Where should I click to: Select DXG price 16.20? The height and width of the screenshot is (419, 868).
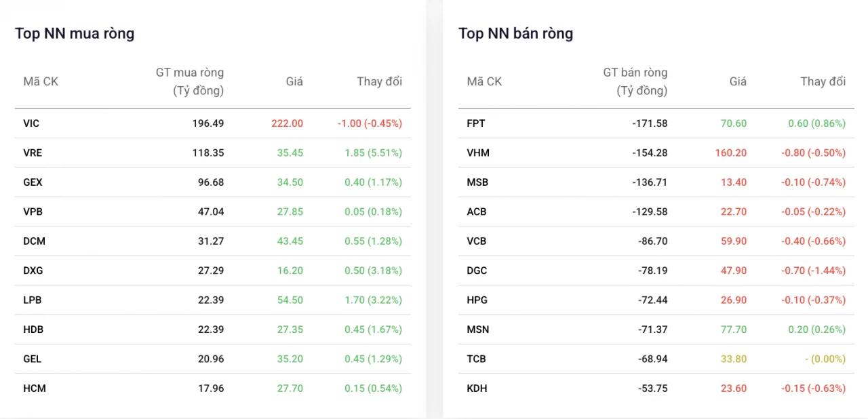[x=290, y=271]
